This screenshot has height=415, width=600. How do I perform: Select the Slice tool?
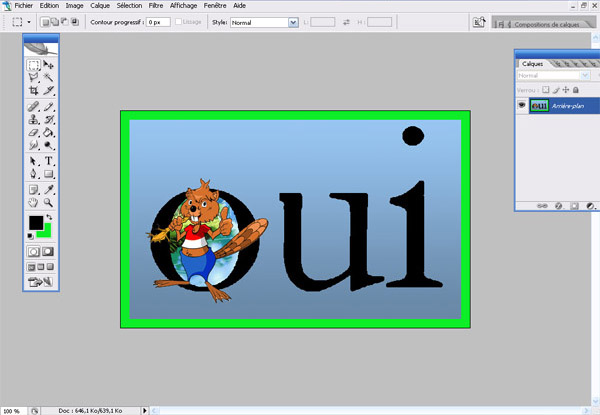(x=48, y=90)
